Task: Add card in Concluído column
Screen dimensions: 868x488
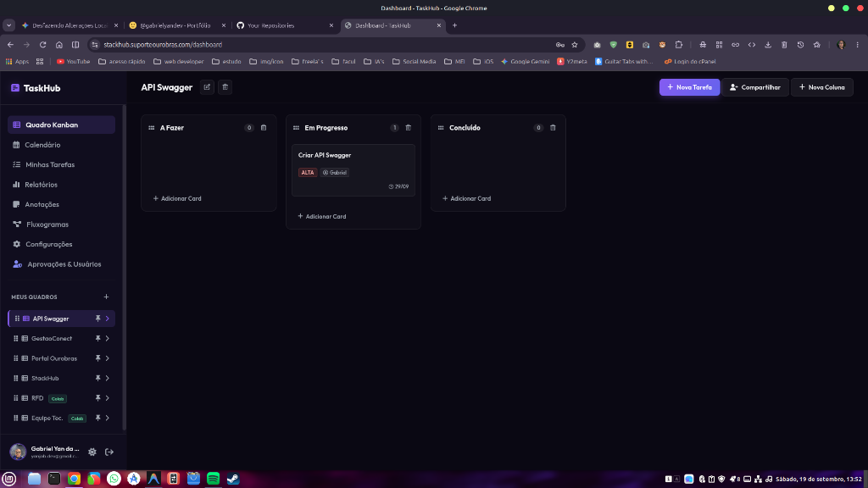Action: pyautogui.click(x=467, y=198)
